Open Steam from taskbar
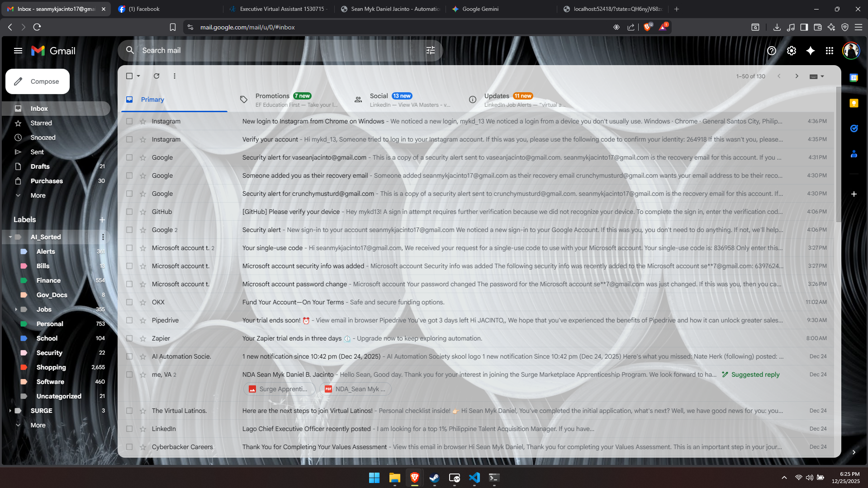The width and height of the screenshot is (868, 488). (434, 478)
